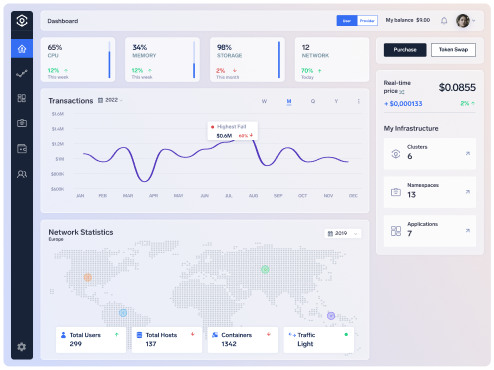This screenshot has width=494, height=370.
Task: Open the Transactions chart more options menu
Action: 359,101
